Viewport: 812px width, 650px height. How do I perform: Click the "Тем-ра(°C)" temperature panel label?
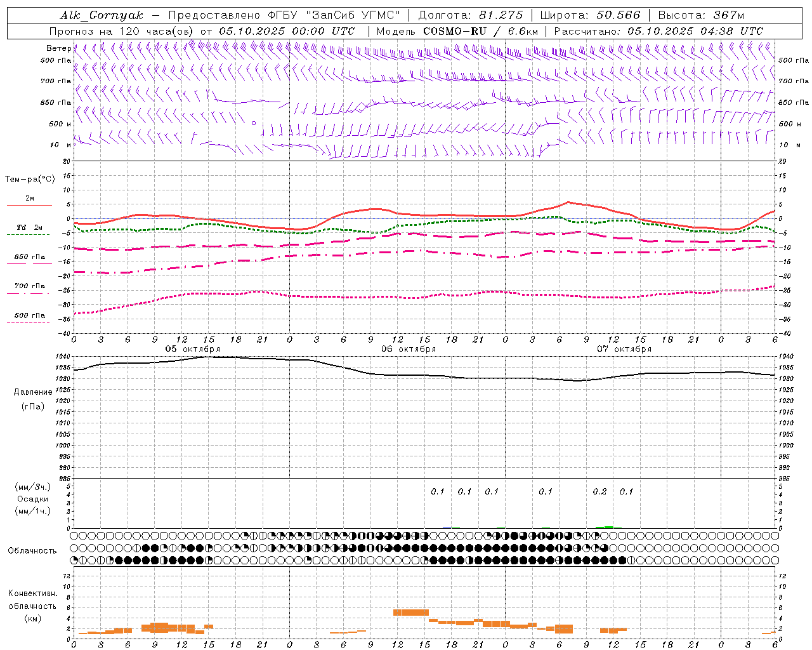point(30,180)
